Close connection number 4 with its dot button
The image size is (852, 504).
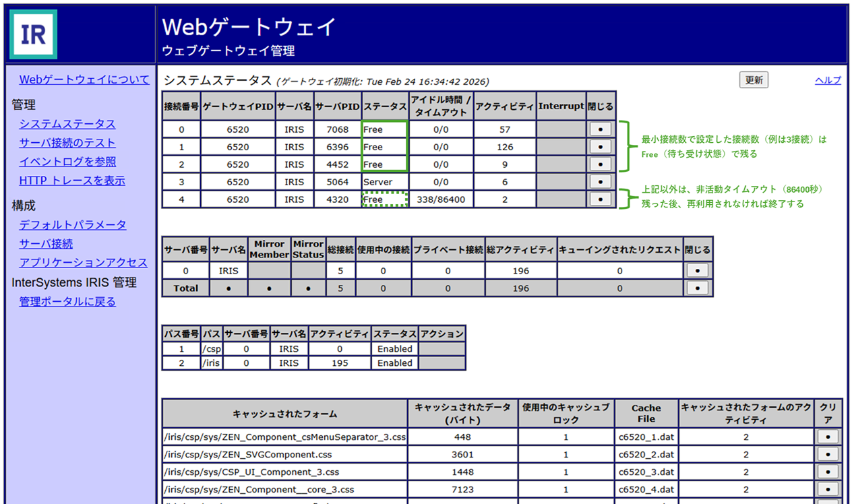click(600, 199)
